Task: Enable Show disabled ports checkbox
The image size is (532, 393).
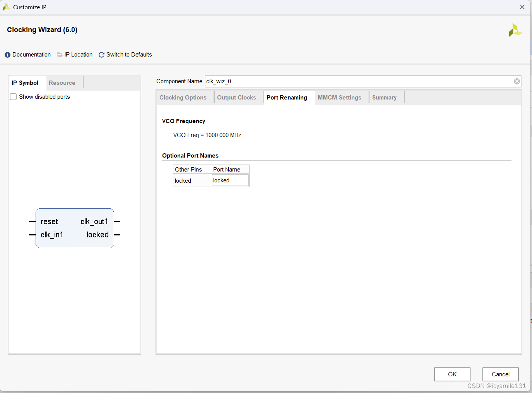Action: click(x=13, y=97)
